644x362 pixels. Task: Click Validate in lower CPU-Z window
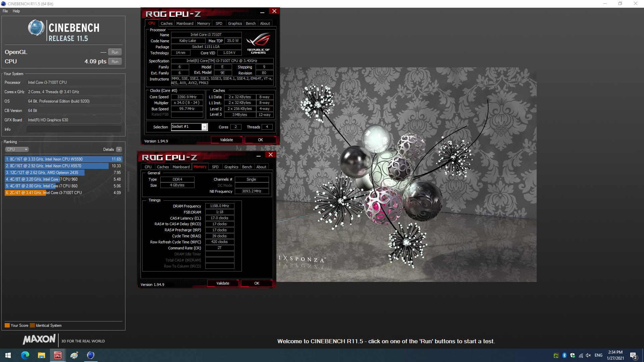pos(223,283)
